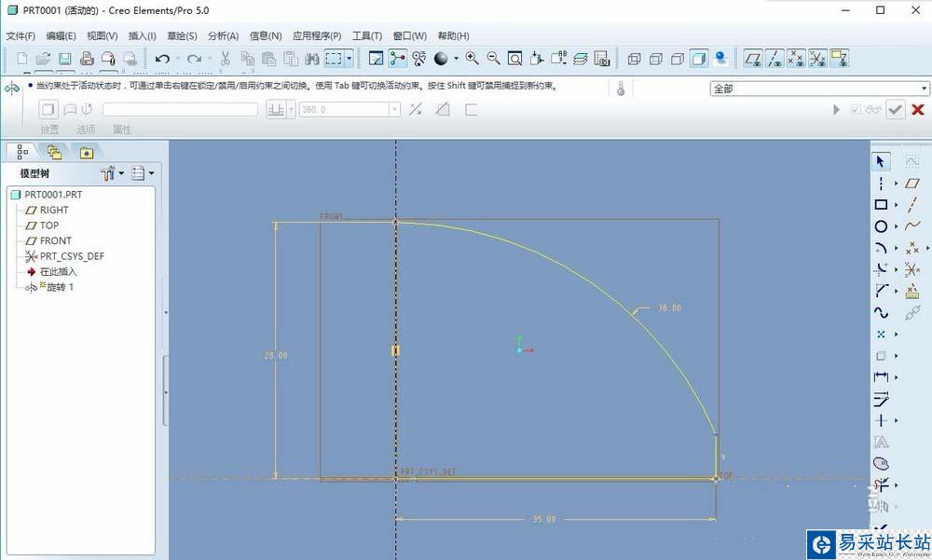Open the 放置 panel in dashboard
This screenshot has height=560, width=932.
[50, 129]
